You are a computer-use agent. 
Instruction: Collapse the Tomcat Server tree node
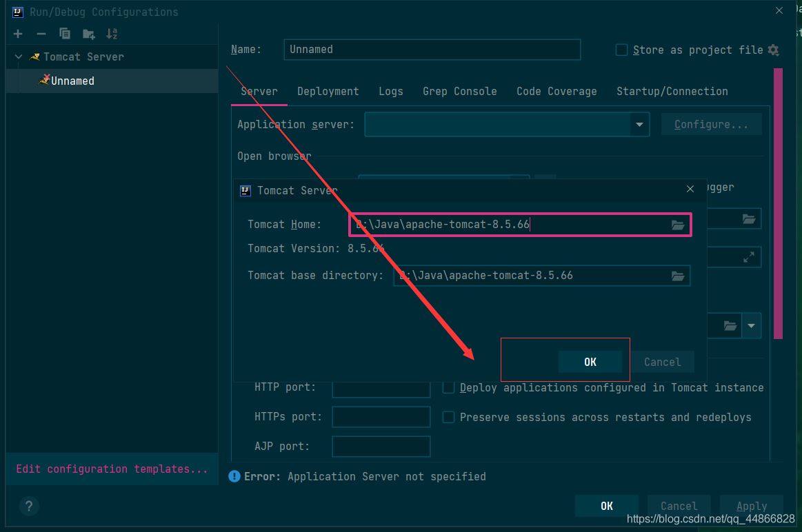coord(19,57)
